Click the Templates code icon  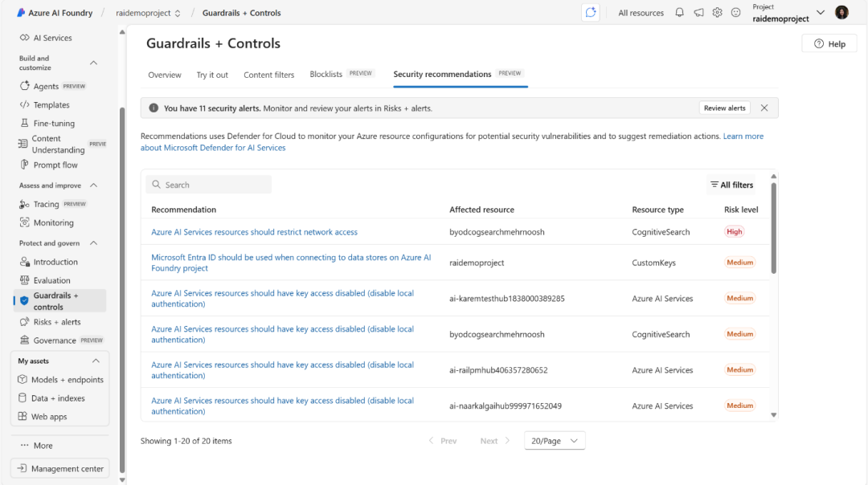click(x=24, y=104)
